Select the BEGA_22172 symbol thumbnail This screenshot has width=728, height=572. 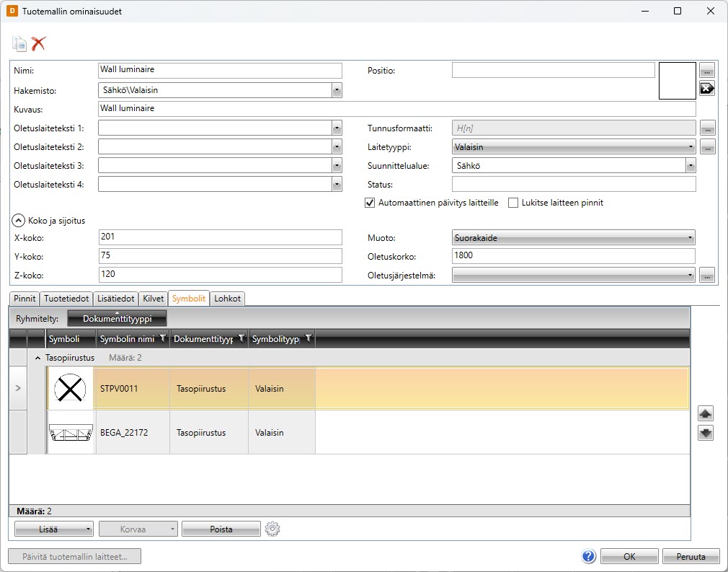71,433
